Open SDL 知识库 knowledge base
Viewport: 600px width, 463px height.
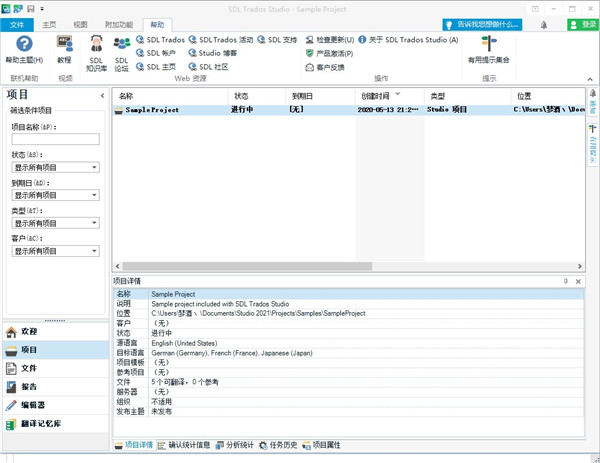[96, 48]
